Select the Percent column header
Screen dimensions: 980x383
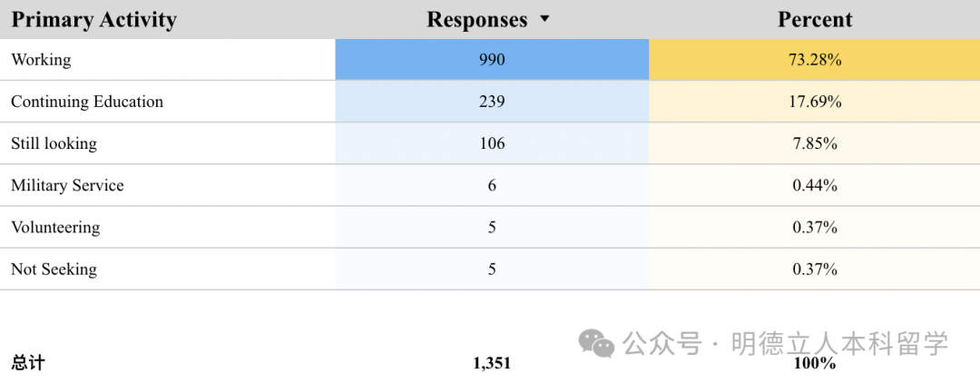tap(815, 19)
